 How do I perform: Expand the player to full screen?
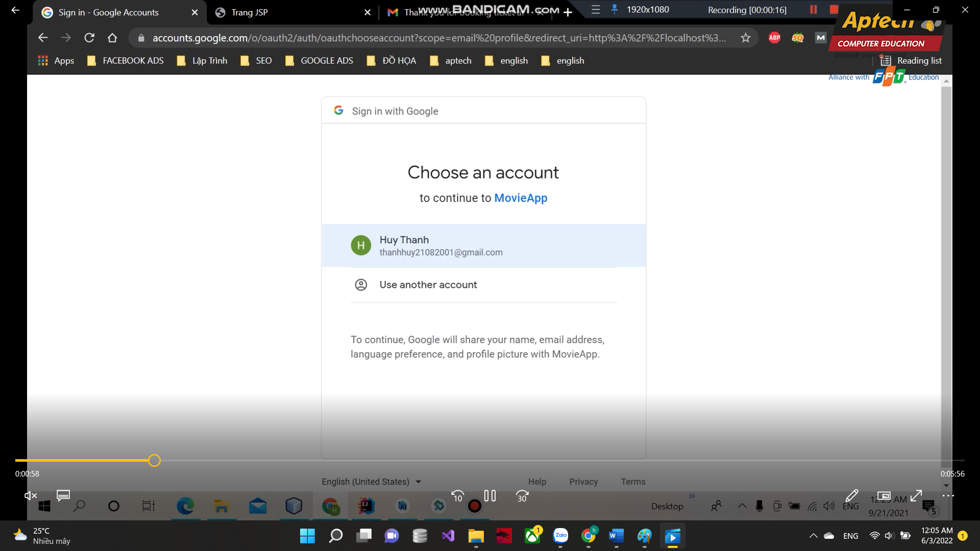tap(916, 495)
